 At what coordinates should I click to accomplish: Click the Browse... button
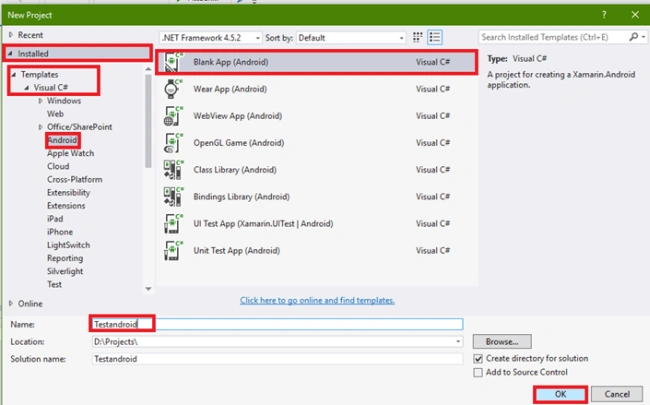502,342
